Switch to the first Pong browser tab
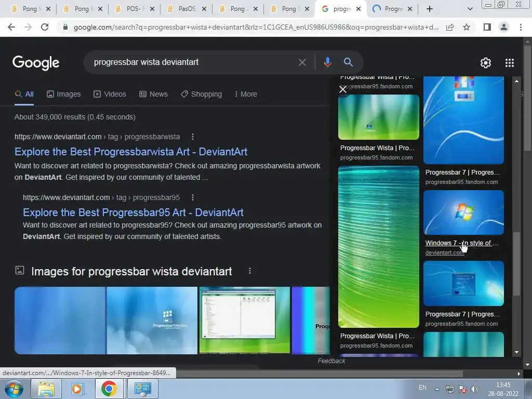 coord(31,9)
